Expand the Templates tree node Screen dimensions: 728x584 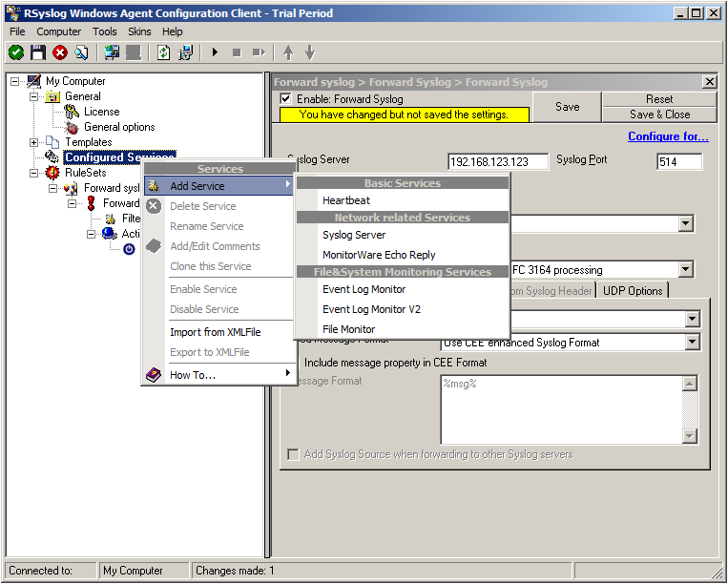click(34, 142)
